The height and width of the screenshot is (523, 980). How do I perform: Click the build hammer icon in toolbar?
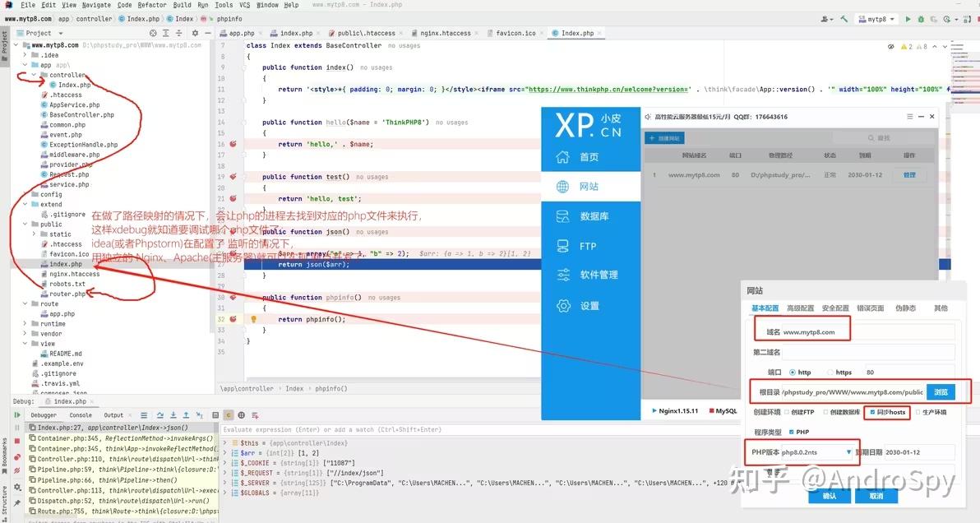844,18
